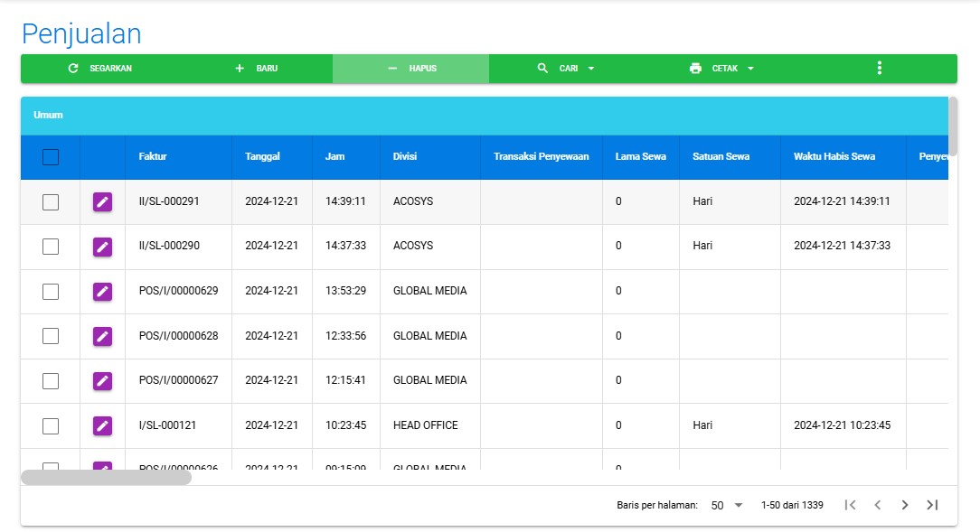Jump to last page icon
The width and height of the screenshot is (980, 532).
pos(932,505)
